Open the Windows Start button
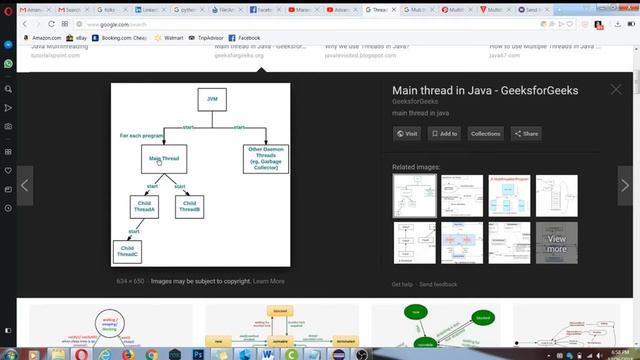The image size is (640, 360). (10, 354)
